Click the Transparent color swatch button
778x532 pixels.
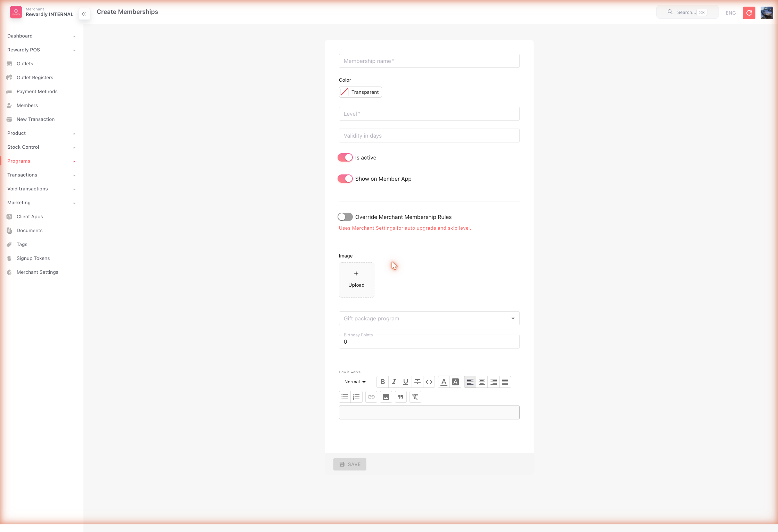pos(360,92)
